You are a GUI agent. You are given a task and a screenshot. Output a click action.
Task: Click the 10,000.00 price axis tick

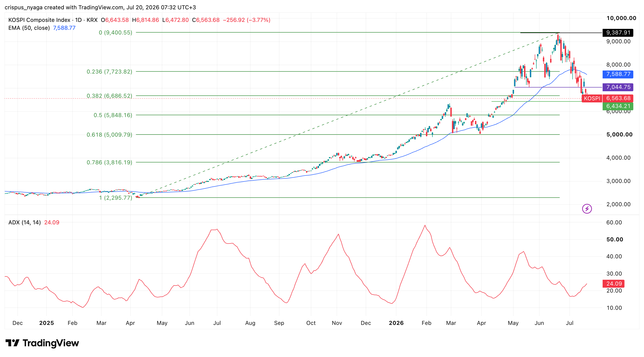pos(621,18)
